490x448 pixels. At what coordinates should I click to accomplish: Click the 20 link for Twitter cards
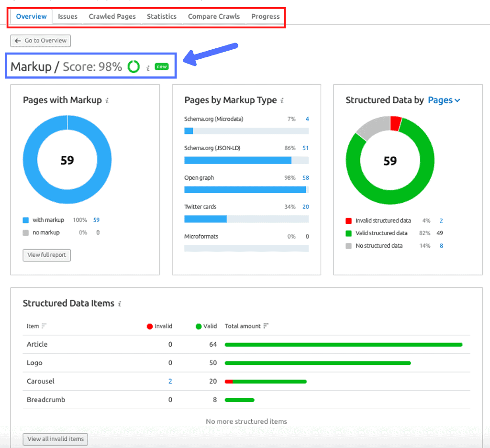306,207
